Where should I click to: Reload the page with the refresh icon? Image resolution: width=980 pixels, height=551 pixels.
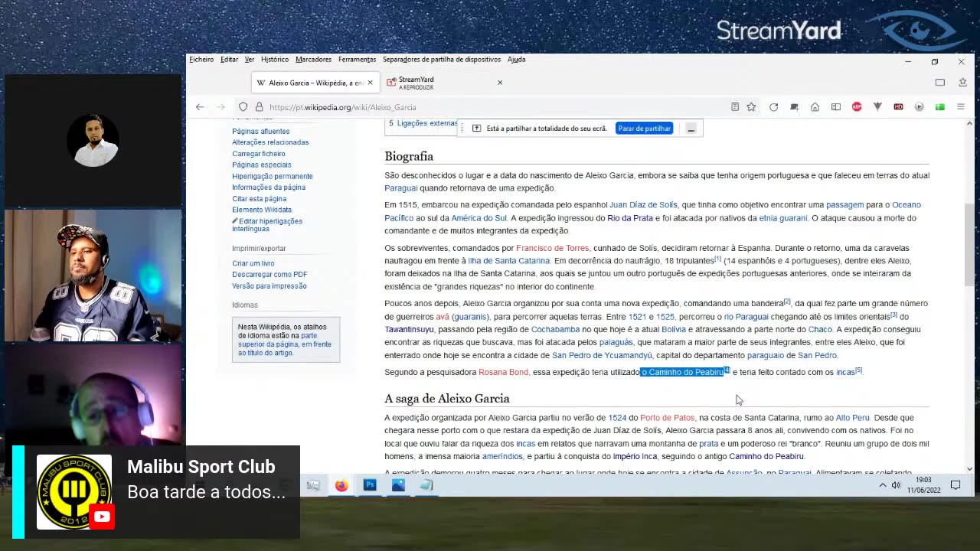tap(773, 107)
